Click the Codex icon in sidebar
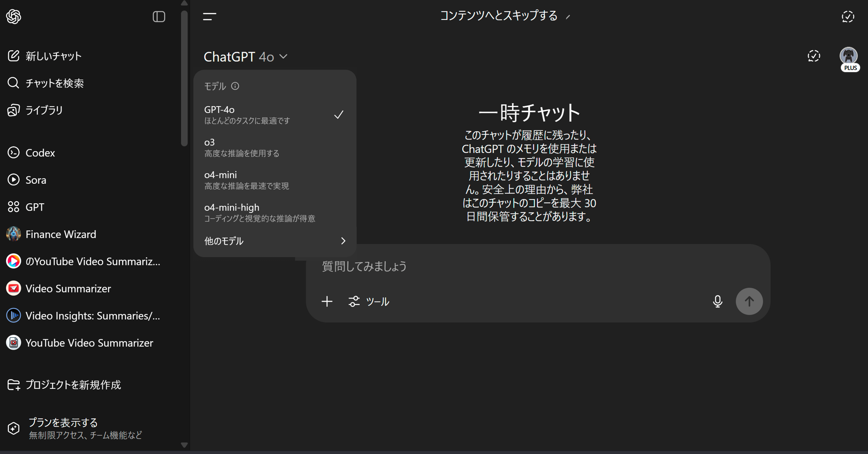Image resolution: width=868 pixels, height=454 pixels. coord(13,152)
